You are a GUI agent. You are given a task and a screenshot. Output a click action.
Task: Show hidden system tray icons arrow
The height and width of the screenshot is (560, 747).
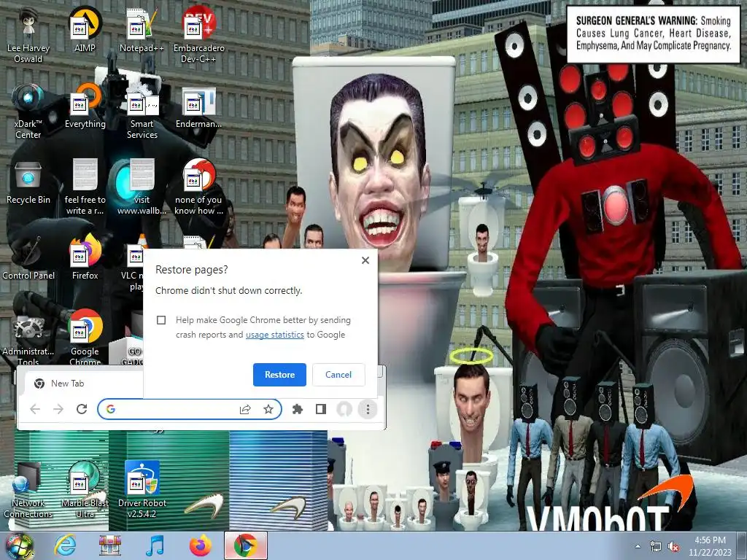(638, 546)
